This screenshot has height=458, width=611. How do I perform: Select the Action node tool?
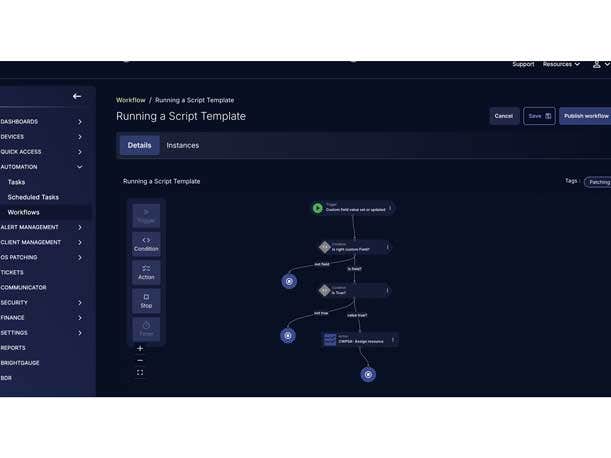point(146,272)
